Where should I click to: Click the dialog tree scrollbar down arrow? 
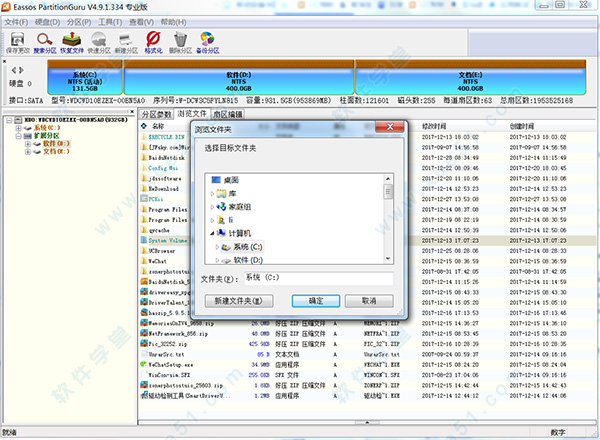[x=388, y=259]
